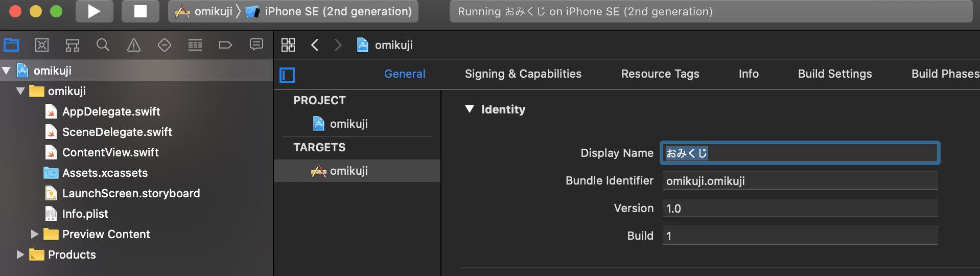Open the Build Settings tab
The width and height of the screenshot is (980, 276).
[835, 74]
